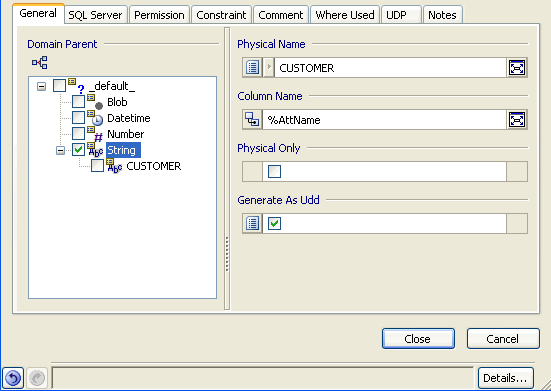Click the vertical splitter grip between panes
Screen dimensions: 551x391
point(227,254)
